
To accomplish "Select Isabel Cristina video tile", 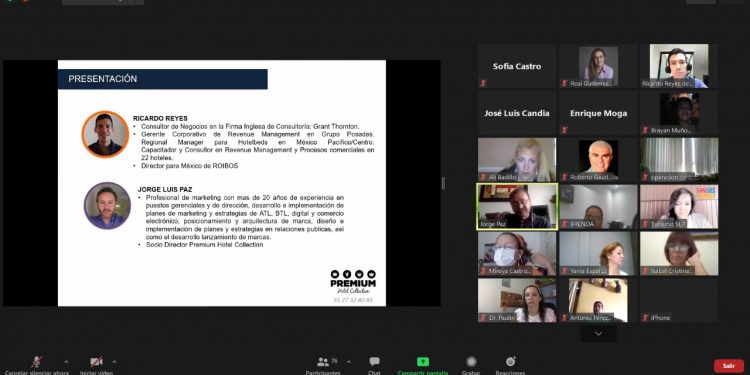I will (679, 254).
